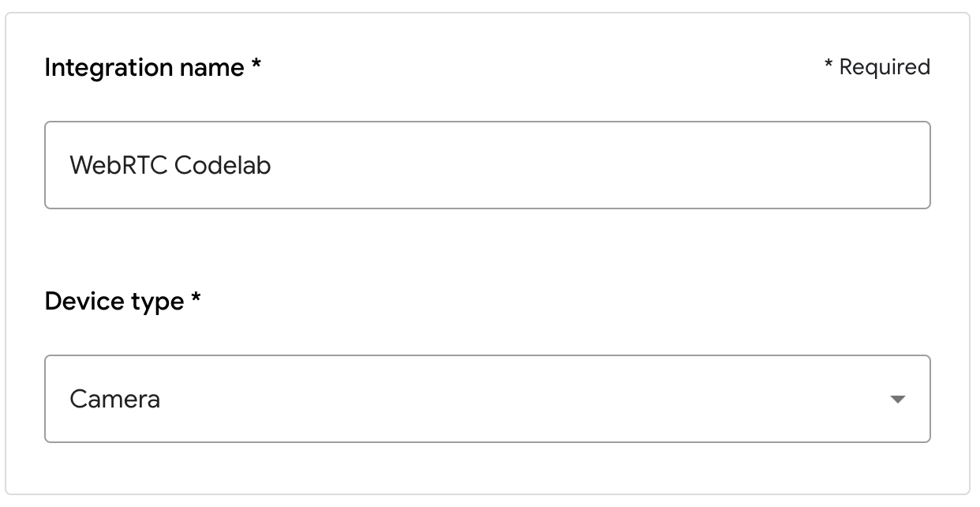Place cursor after the word "Codelab"
The image size is (980, 507).
tap(272, 165)
